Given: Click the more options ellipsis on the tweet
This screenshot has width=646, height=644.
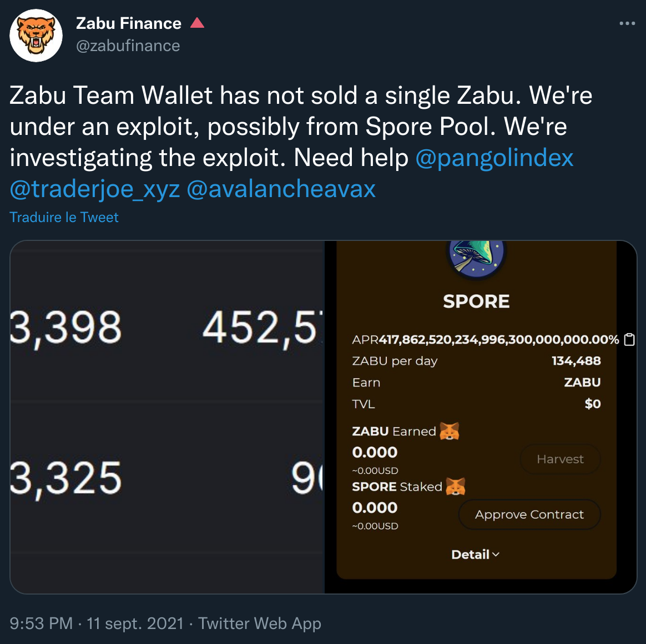Looking at the screenshot, I should click(x=628, y=23).
